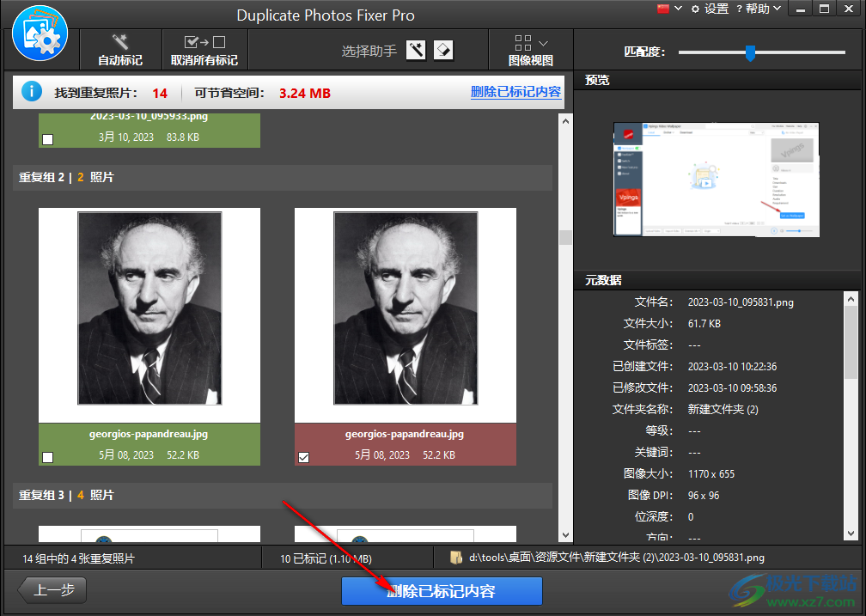The image size is (866, 616).
Task: Click the folder icon in status bar
Action: pos(455,558)
